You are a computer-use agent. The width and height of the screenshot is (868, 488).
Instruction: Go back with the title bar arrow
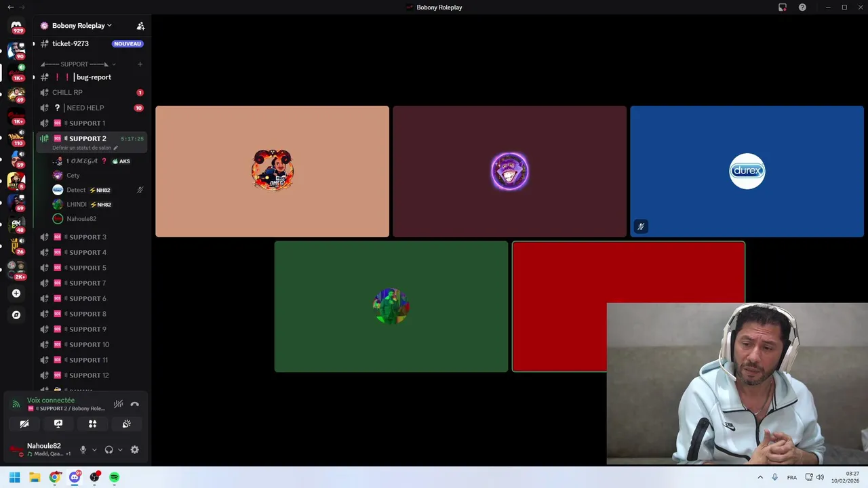pos(10,7)
